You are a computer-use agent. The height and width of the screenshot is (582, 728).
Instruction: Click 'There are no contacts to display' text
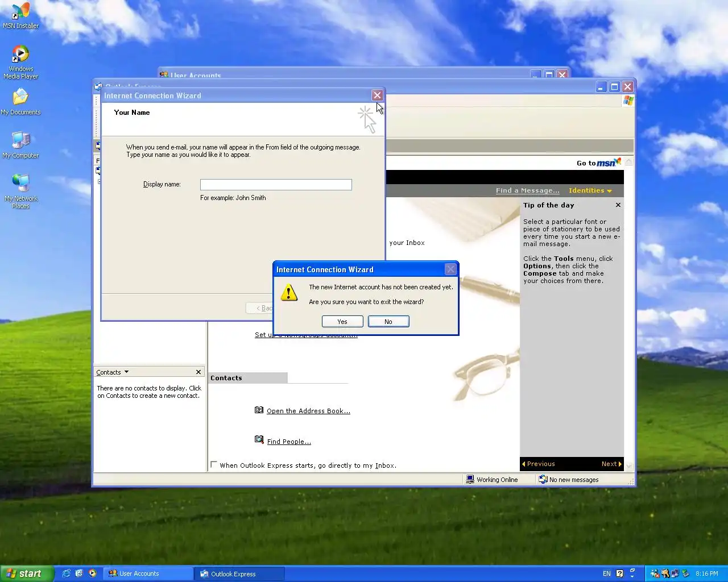[x=149, y=392]
